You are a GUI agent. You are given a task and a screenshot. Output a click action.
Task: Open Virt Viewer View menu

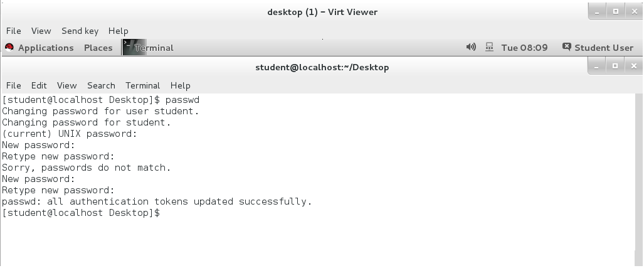41,31
